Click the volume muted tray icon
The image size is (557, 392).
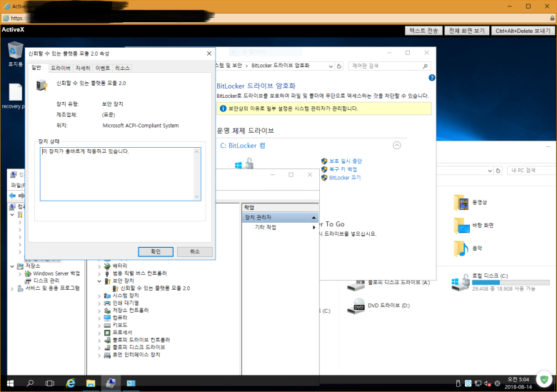[x=488, y=383]
